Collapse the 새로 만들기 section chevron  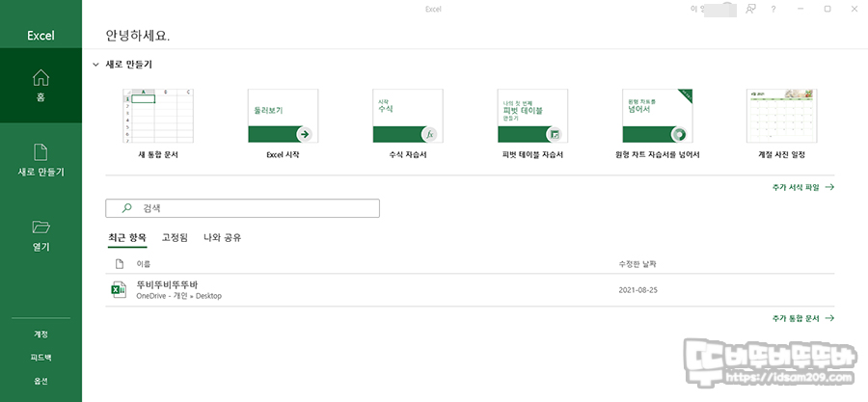pyautogui.click(x=95, y=65)
